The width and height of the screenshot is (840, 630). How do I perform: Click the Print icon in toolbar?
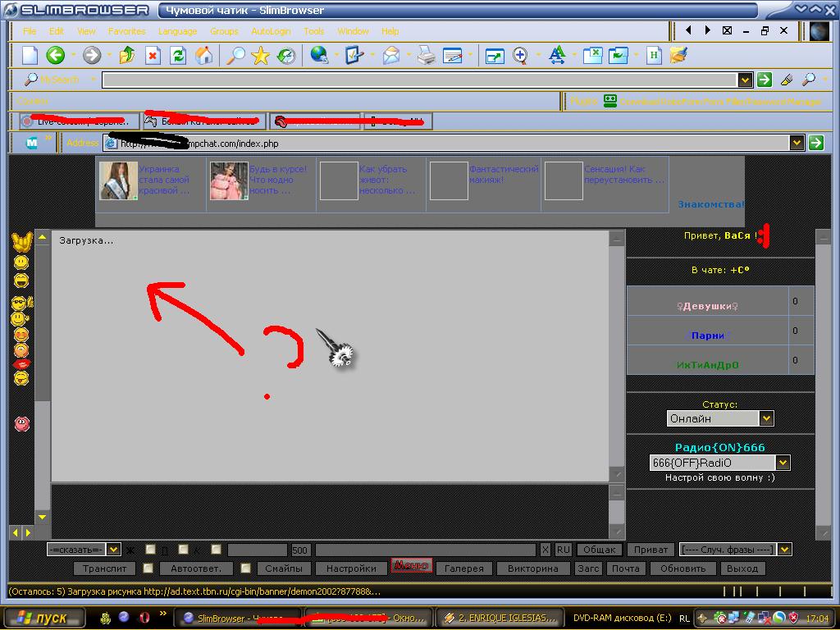(426, 56)
